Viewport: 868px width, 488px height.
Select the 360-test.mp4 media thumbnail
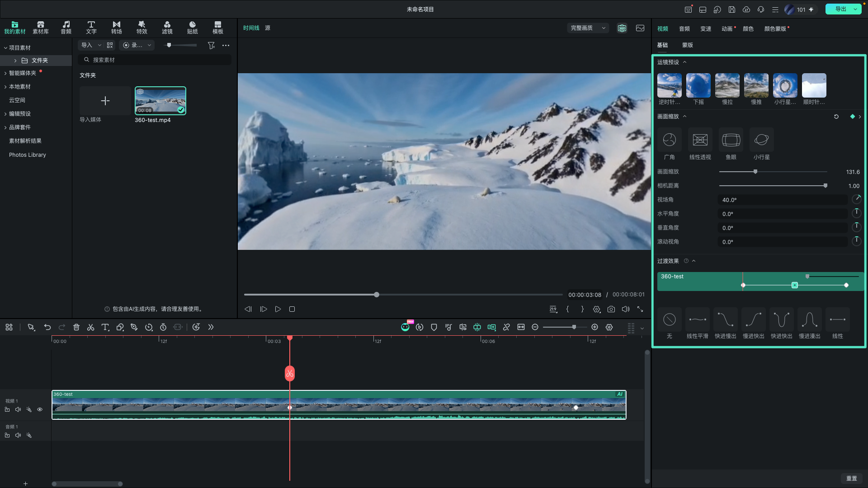160,101
